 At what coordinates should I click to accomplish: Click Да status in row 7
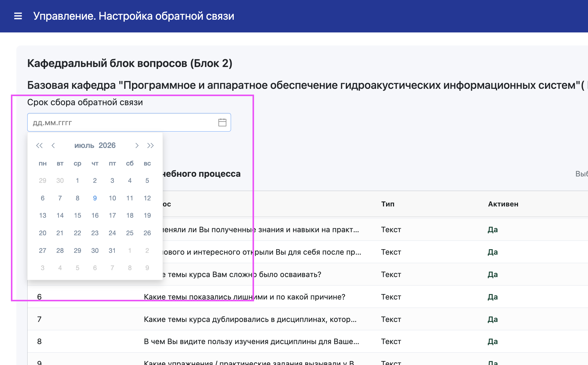point(493,319)
